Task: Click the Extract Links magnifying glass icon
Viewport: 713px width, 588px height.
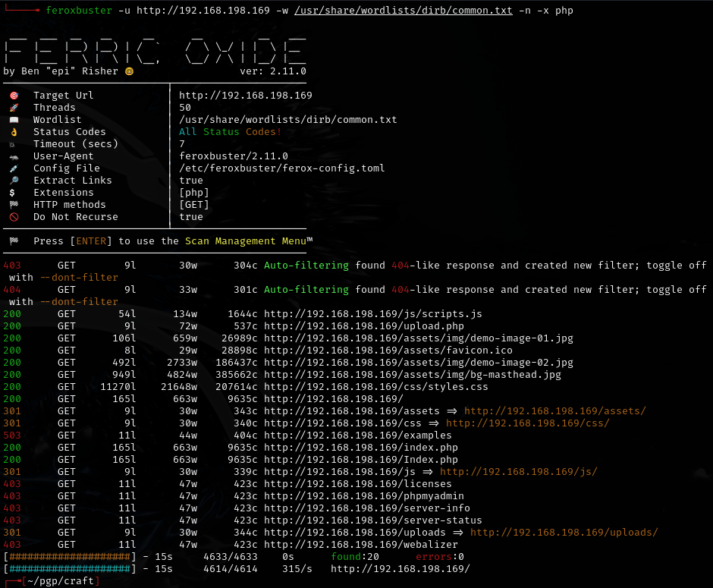Action: click(x=14, y=180)
